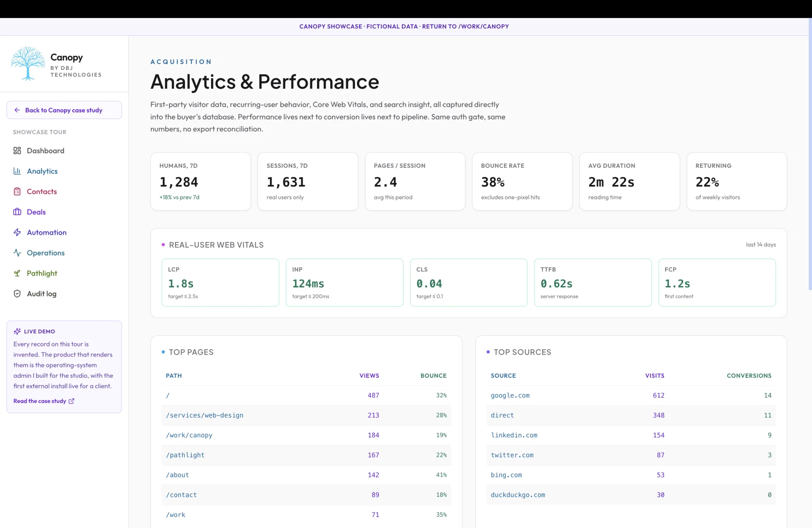Click the BOUNCE column header in Top Pages

[x=434, y=375]
